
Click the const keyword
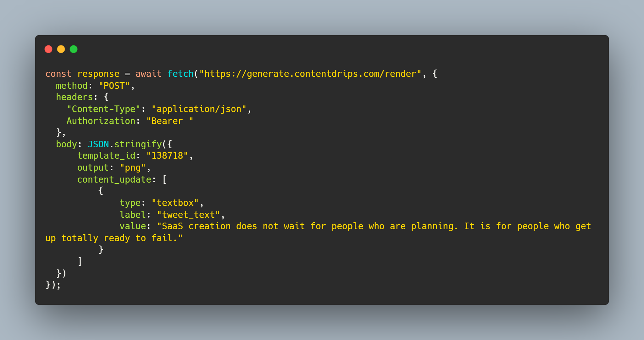tap(58, 74)
